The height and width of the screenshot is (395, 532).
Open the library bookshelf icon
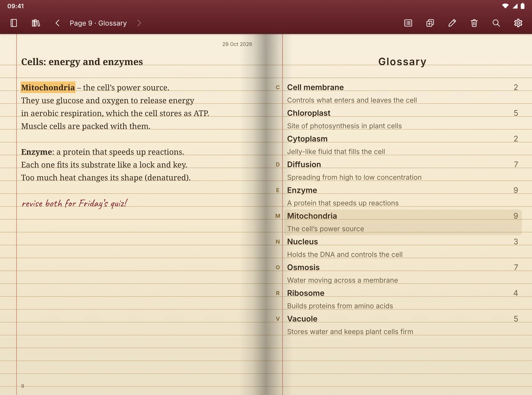click(x=36, y=23)
